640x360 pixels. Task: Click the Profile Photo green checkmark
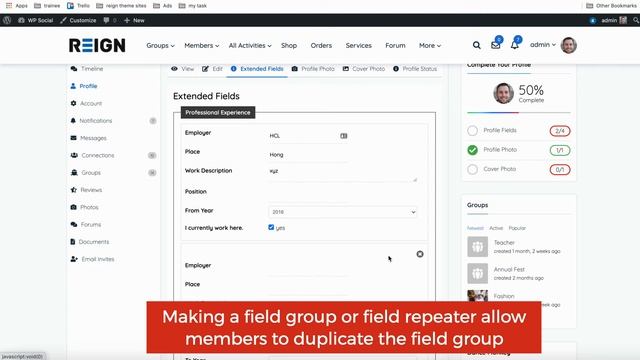(472, 150)
